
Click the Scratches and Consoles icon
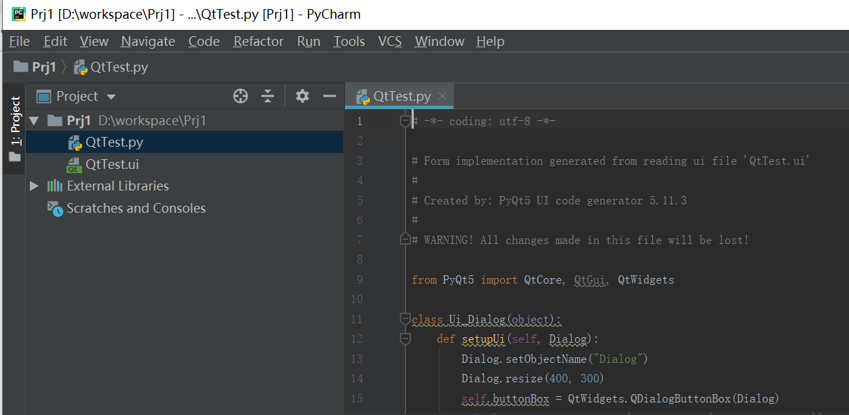(55, 208)
